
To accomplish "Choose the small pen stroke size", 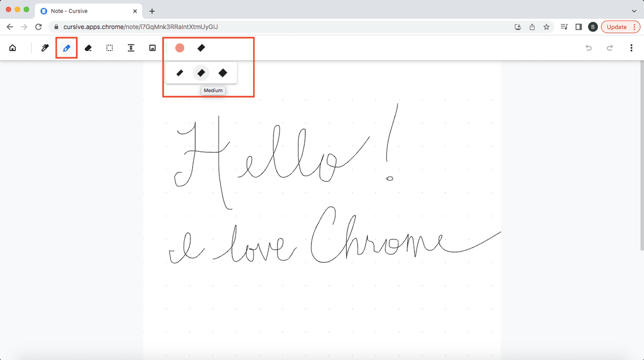I will pos(179,72).
